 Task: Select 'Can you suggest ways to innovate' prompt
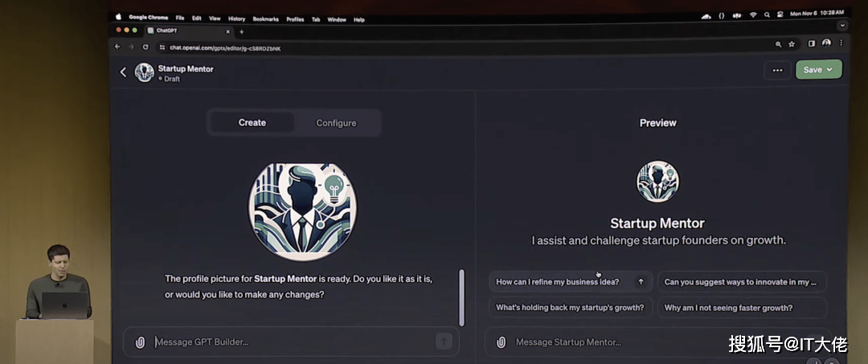point(741,281)
